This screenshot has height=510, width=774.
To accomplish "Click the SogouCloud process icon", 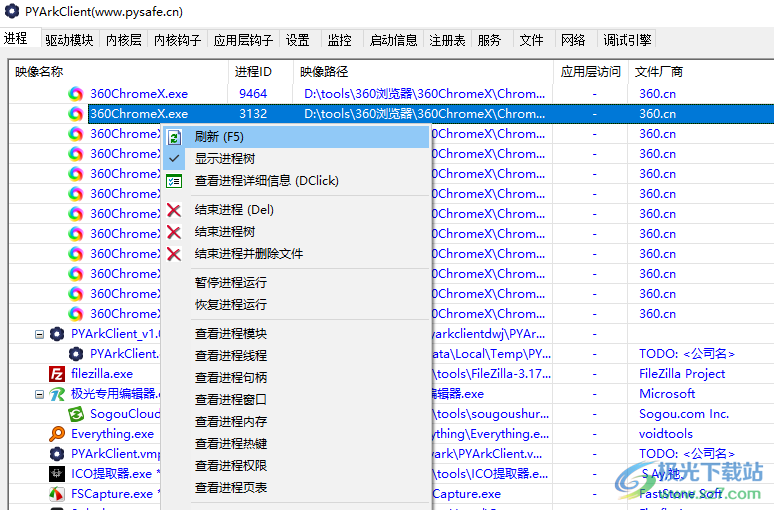I will pos(76,414).
